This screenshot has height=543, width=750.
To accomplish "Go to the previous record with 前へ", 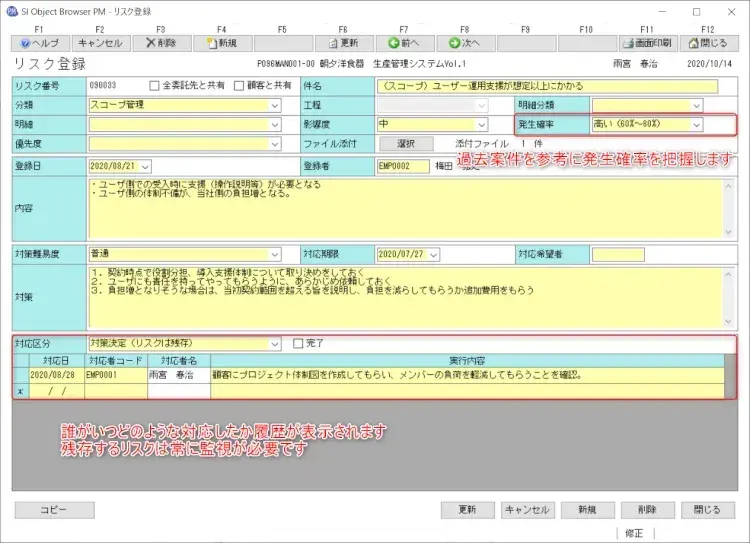I will 405,43.
